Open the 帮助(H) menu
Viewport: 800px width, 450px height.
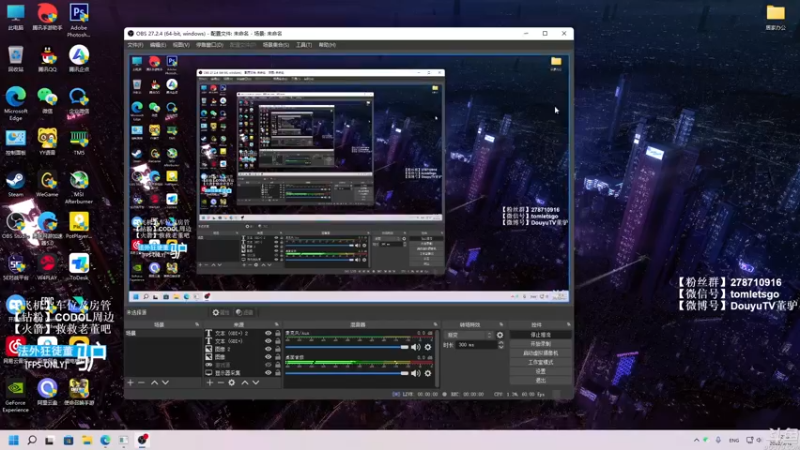click(327, 45)
